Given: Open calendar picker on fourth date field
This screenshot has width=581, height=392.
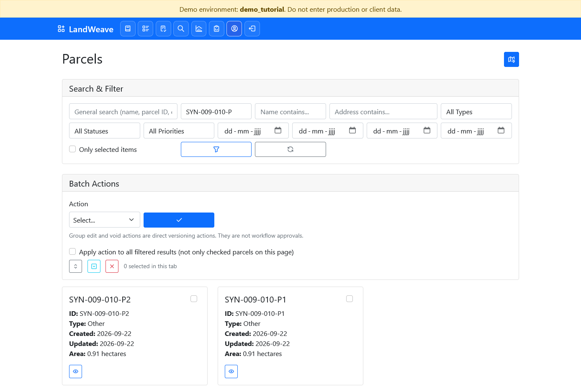Looking at the screenshot, I should (x=501, y=131).
